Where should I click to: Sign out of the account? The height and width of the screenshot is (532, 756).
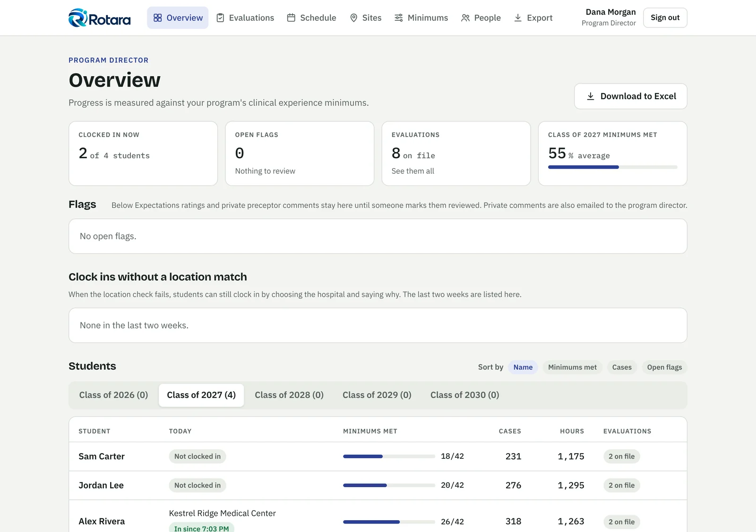pos(665,18)
